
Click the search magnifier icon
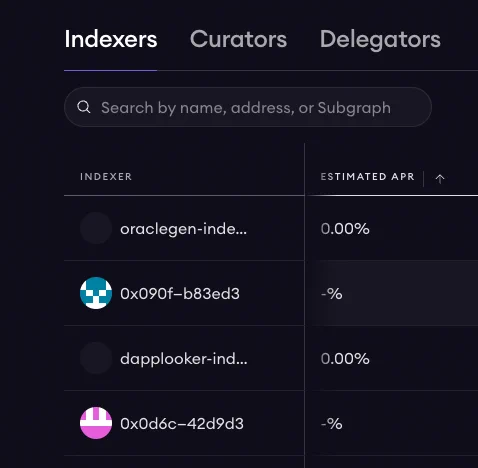click(84, 107)
